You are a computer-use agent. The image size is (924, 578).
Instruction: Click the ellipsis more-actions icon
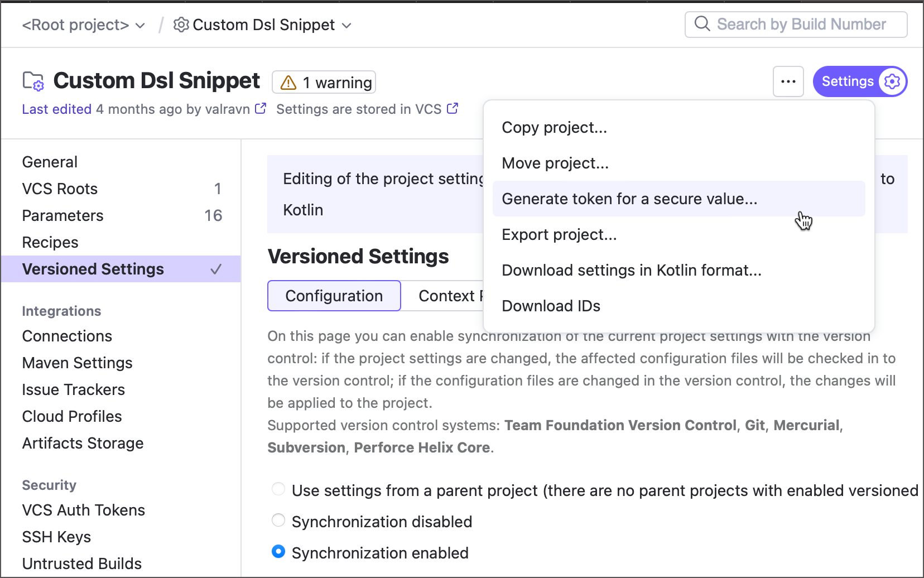click(788, 81)
